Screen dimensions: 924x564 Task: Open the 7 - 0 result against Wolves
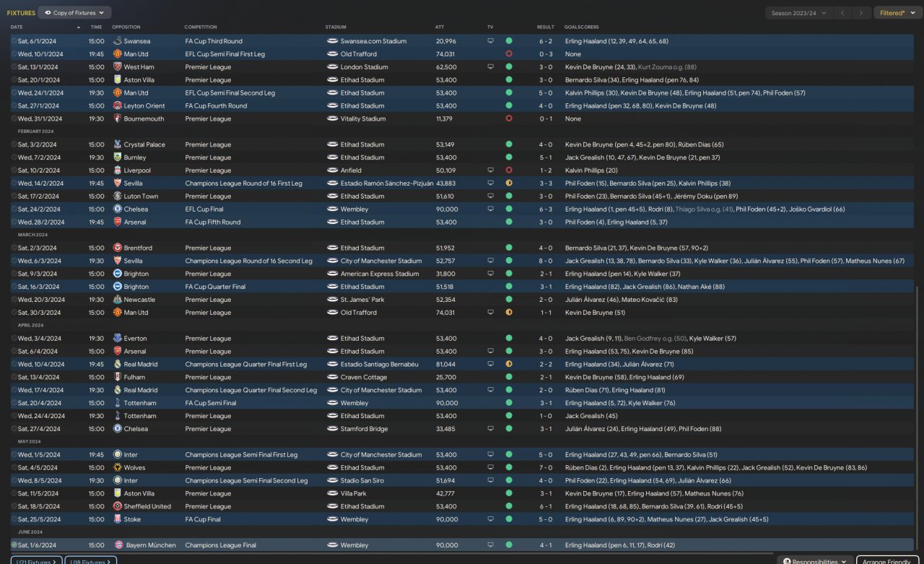(545, 468)
